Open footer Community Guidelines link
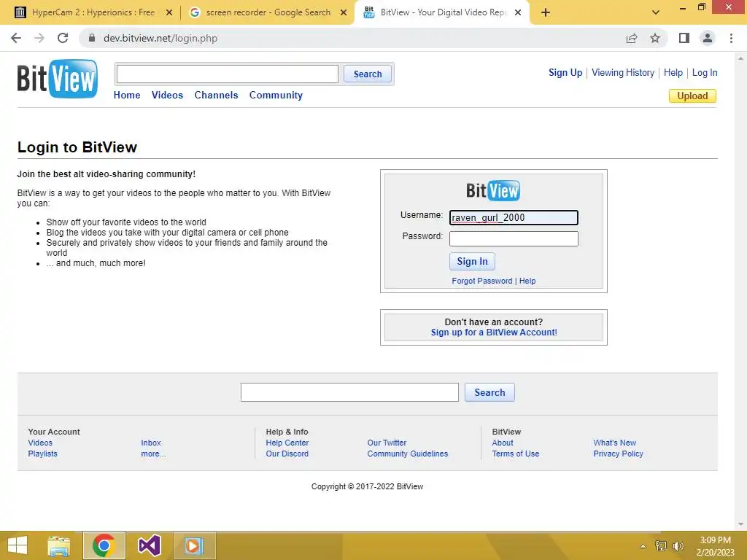Image resolution: width=747 pixels, height=560 pixels. click(x=407, y=454)
